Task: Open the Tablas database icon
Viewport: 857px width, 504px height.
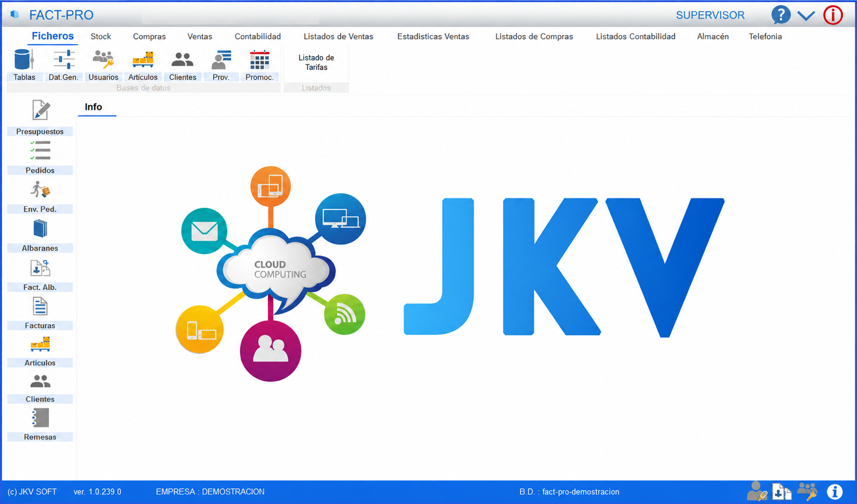Action: pyautogui.click(x=24, y=64)
